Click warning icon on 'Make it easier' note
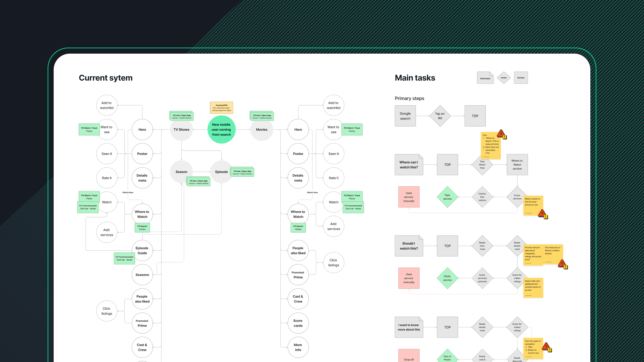The height and width of the screenshot is (362, 644). coord(543,214)
